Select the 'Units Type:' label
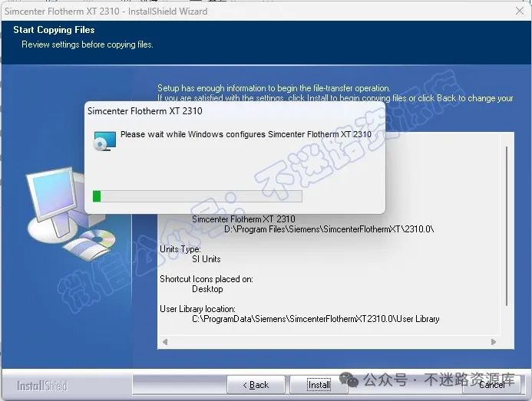Image resolution: width=532 pixels, height=401 pixels. click(180, 249)
